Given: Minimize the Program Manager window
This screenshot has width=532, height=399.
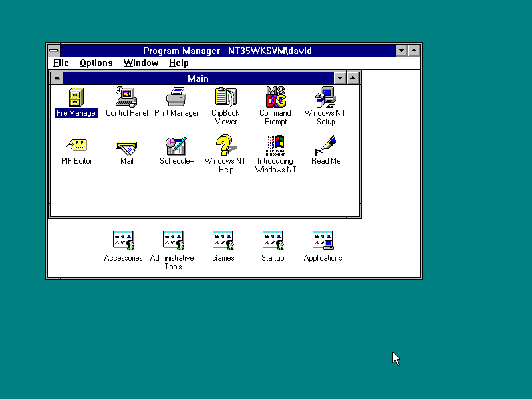Looking at the screenshot, I should [x=401, y=51].
